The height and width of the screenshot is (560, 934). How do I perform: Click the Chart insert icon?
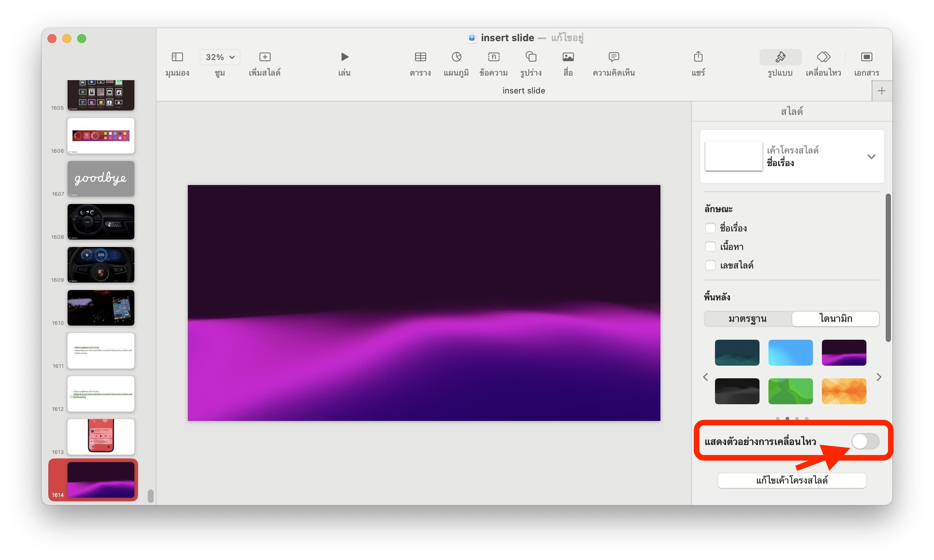point(456,57)
